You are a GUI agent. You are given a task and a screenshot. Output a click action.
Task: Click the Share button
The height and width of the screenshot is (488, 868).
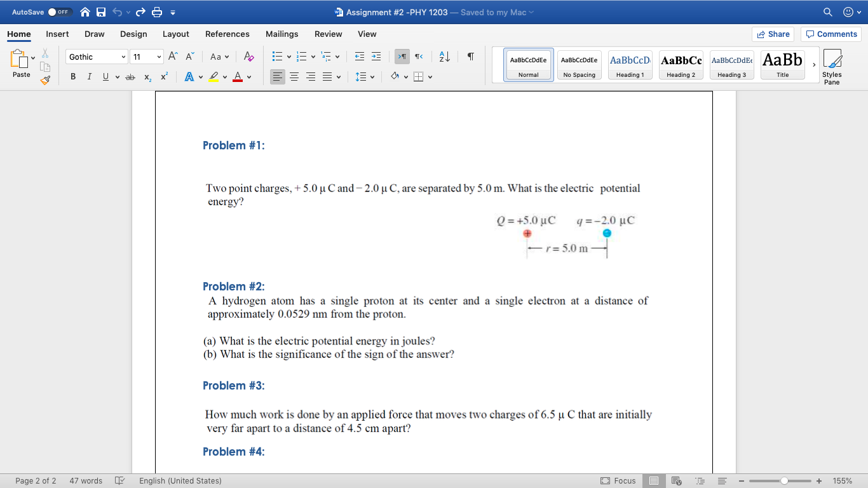point(773,34)
